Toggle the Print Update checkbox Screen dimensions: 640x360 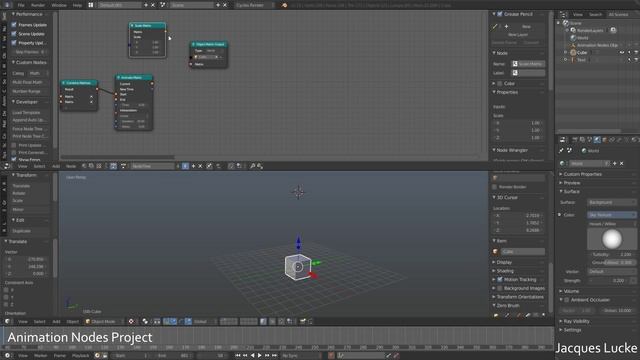pyautogui.click(x=14, y=145)
